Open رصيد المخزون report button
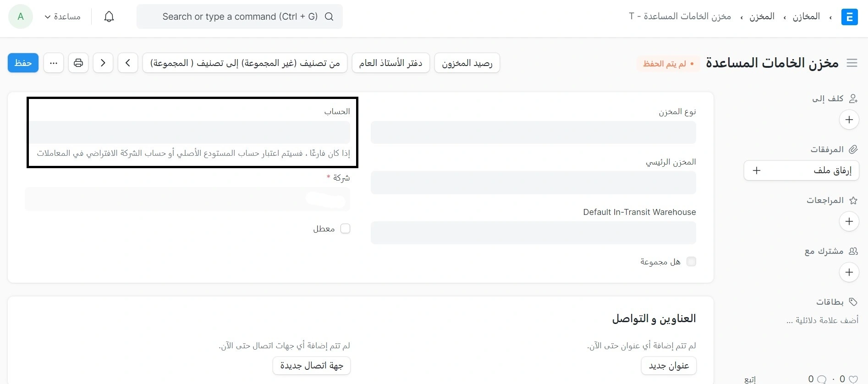 (467, 63)
